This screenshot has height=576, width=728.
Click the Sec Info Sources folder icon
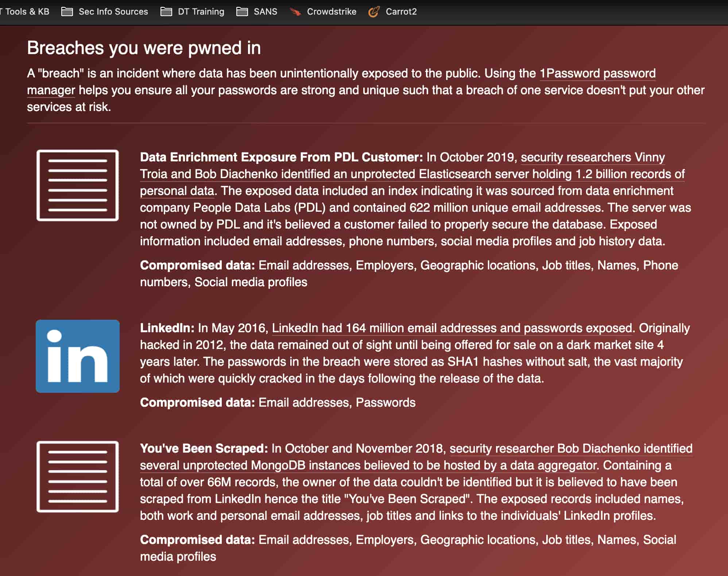67,12
